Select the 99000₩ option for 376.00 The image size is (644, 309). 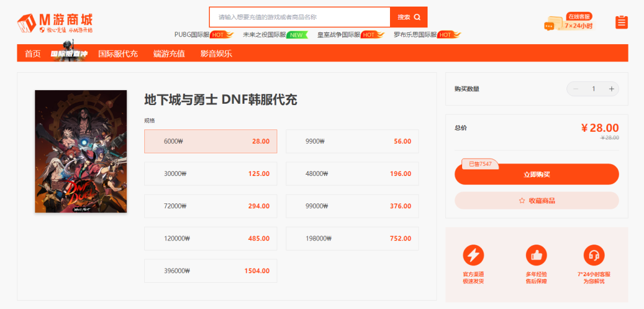[352, 206]
